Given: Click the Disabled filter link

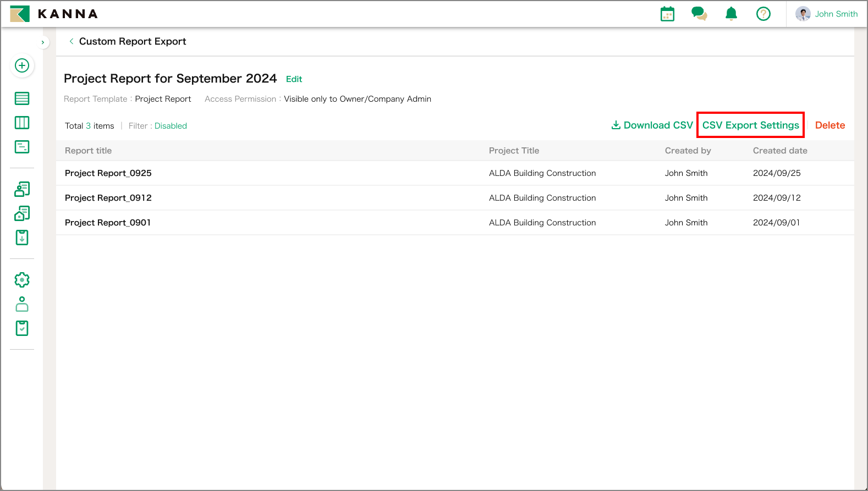Looking at the screenshot, I should tap(171, 126).
